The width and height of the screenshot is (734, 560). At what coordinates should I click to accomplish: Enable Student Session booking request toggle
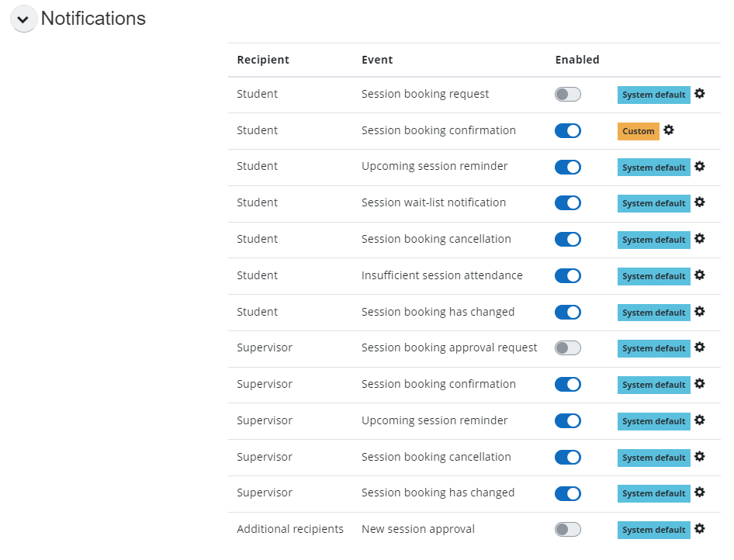[567, 95]
